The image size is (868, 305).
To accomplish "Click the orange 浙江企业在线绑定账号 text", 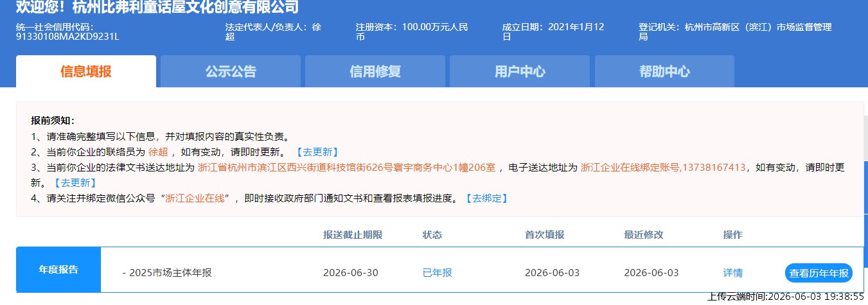I will (663, 168).
